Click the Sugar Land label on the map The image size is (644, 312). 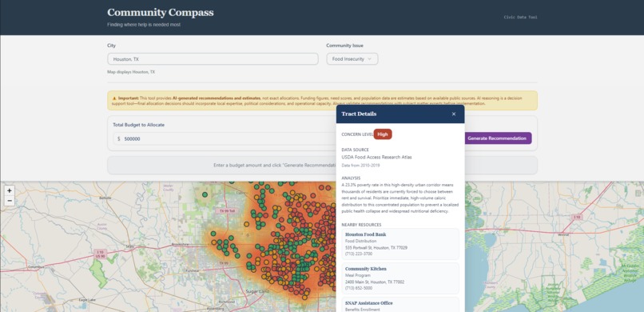(x=257, y=291)
